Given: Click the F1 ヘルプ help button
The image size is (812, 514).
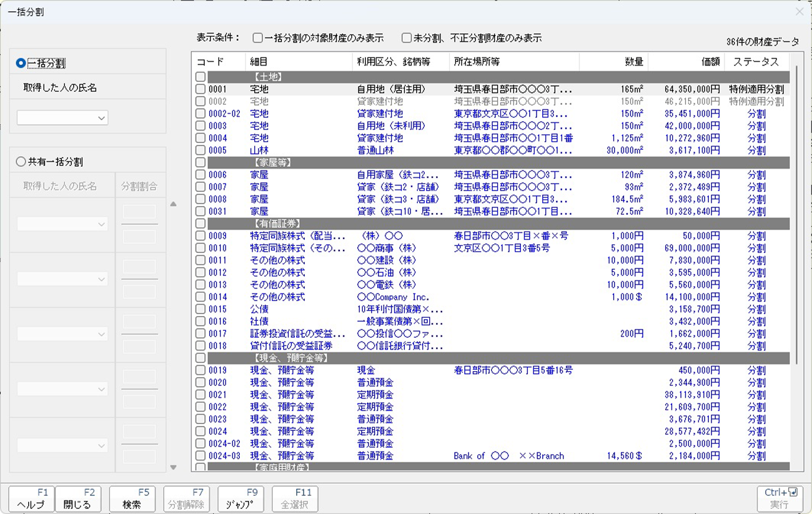Looking at the screenshot, I should click(x=32, y=499).
